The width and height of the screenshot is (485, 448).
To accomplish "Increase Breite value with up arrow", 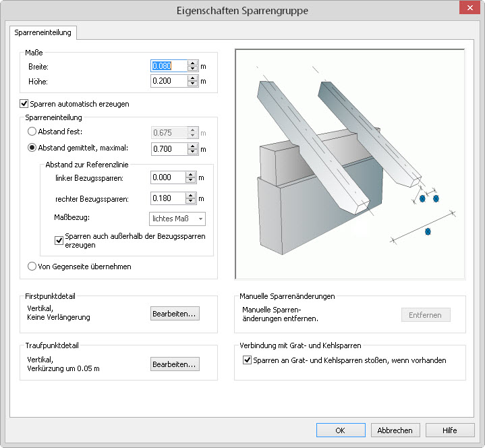I will pyautogui.click(x=192, y=63).
